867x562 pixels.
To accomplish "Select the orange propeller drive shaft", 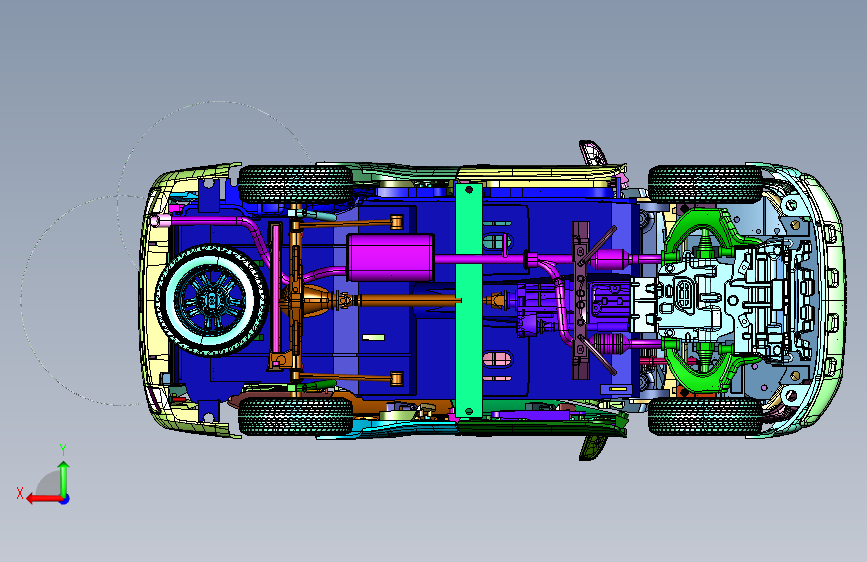I will pyautogui.click(x=408, y=300).
